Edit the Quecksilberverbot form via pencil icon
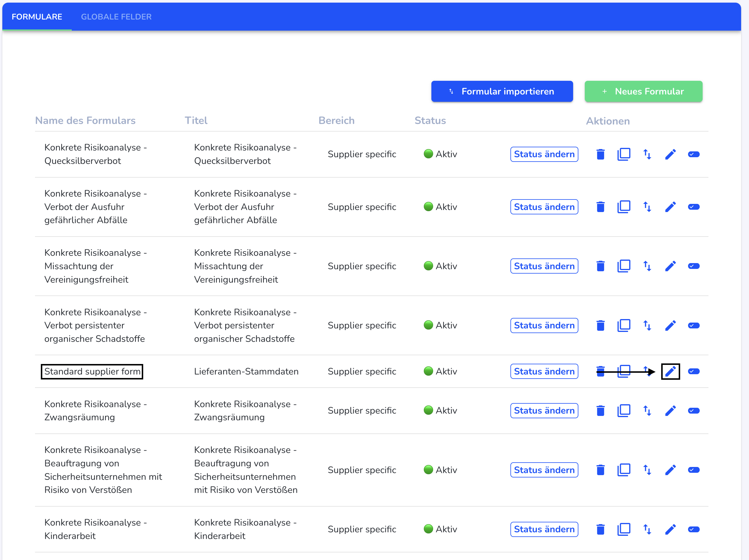The width and height of the screenshot is (749, 560). click(671, 154)
